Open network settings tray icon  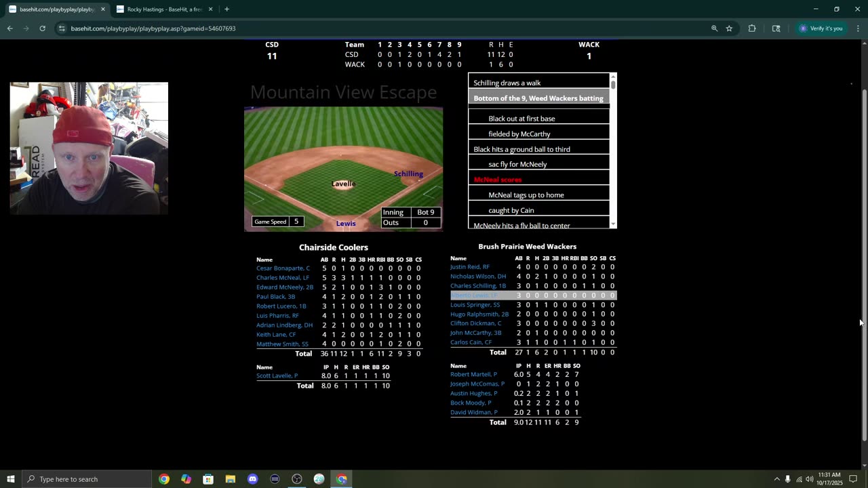(799, 479)
